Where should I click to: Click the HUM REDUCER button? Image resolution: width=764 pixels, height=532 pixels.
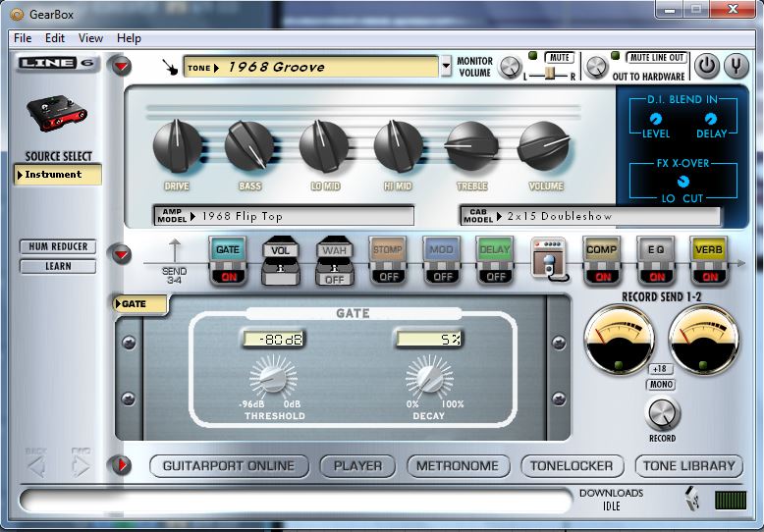click(x=58, y=247)
